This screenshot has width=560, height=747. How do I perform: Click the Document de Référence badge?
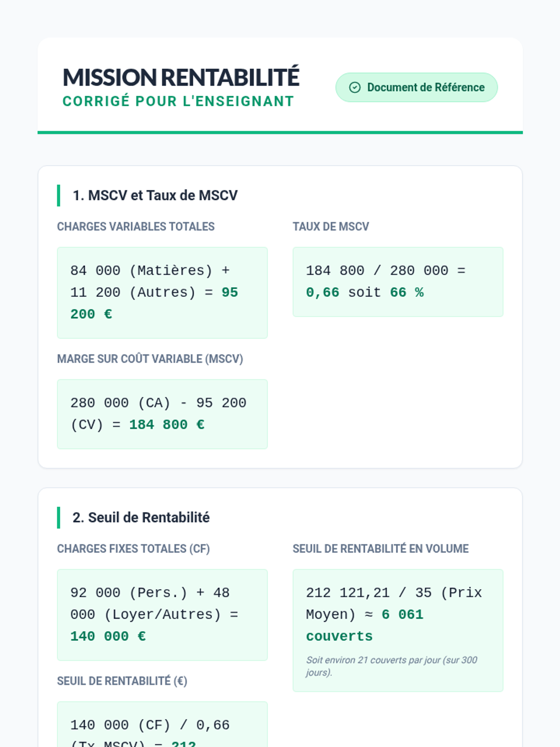pyautogui.click(x=416, y=87)
